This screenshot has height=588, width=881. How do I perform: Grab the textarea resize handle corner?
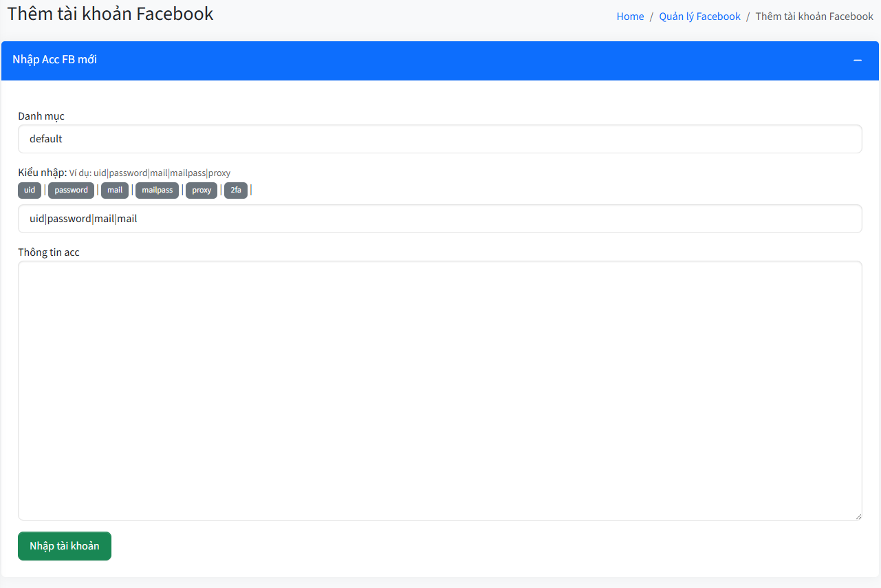[858, 516]
